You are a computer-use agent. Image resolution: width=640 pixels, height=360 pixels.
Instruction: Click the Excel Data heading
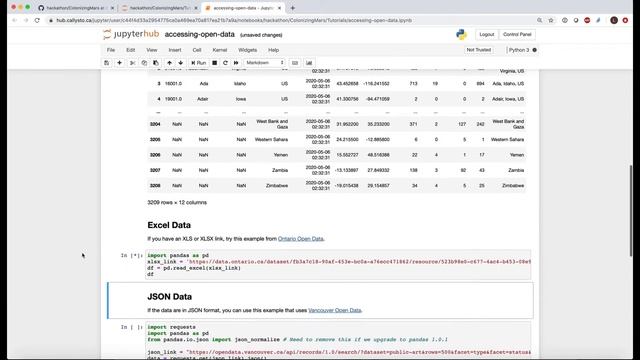click(169, 225)
